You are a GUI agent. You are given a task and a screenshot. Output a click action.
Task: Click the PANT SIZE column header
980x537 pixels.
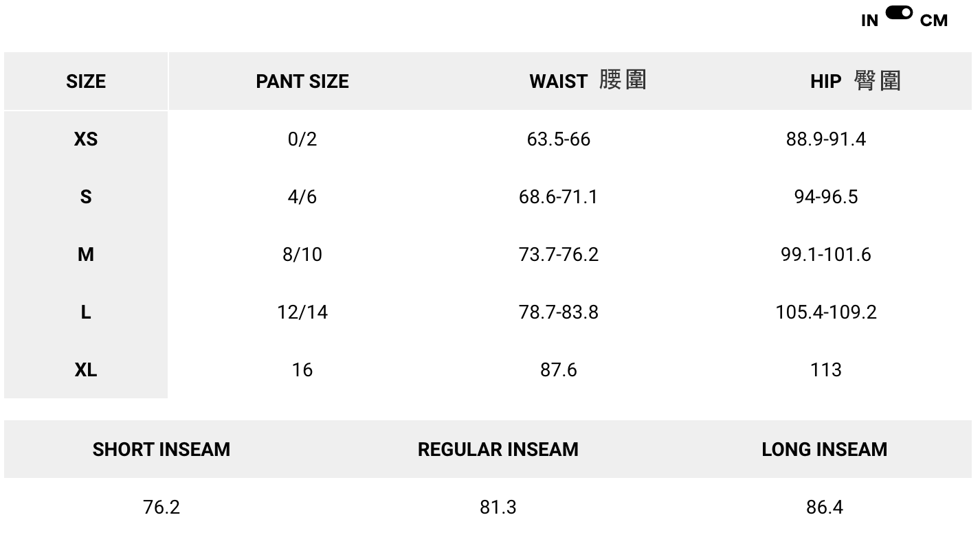coord(302,81)
